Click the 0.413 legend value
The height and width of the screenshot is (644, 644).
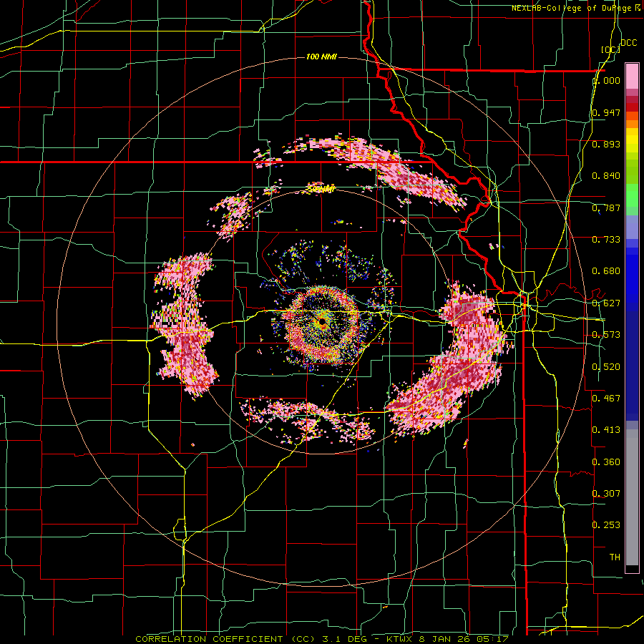(606, 430)
